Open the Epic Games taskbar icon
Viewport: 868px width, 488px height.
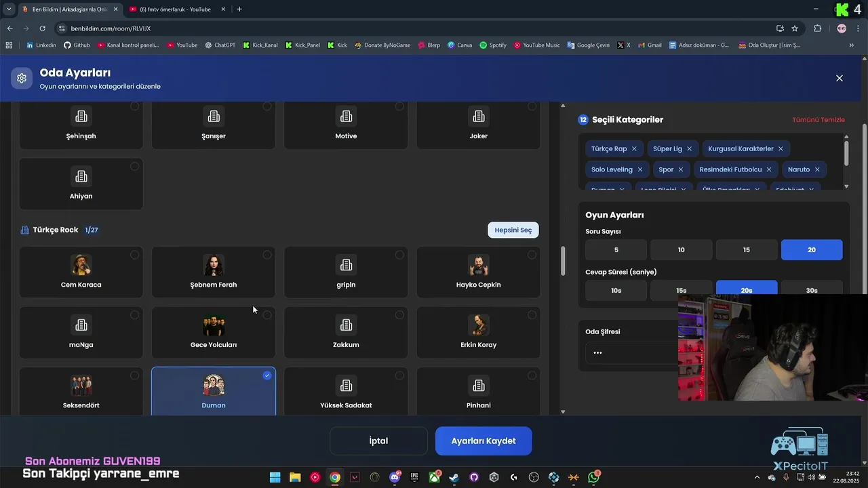click(x=414, y=477)
